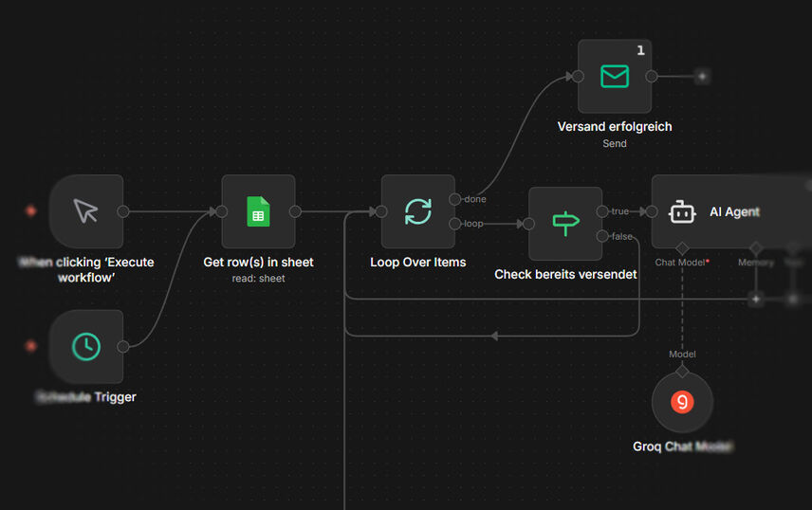
Task: Click the loop output of Loop Over Items
Action: [x=454, y=224]
